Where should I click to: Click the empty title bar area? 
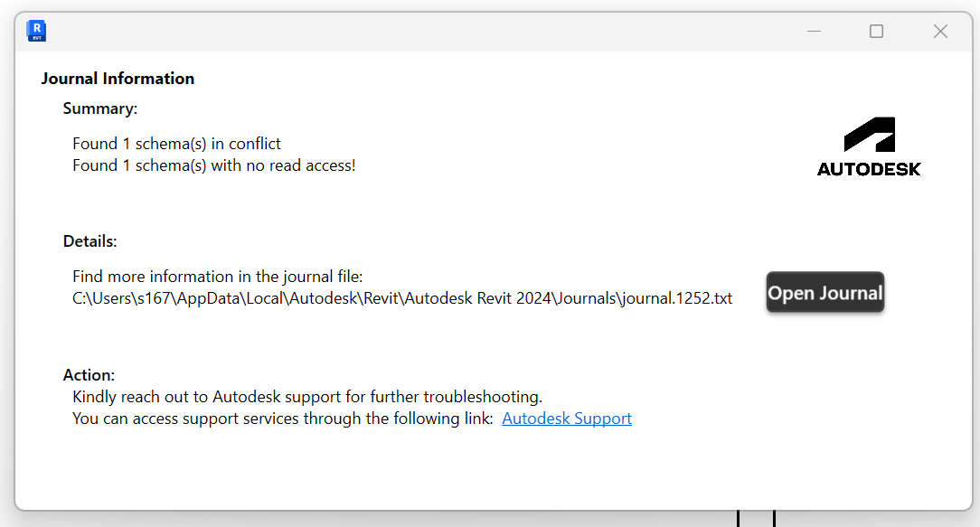click(407, 32)
